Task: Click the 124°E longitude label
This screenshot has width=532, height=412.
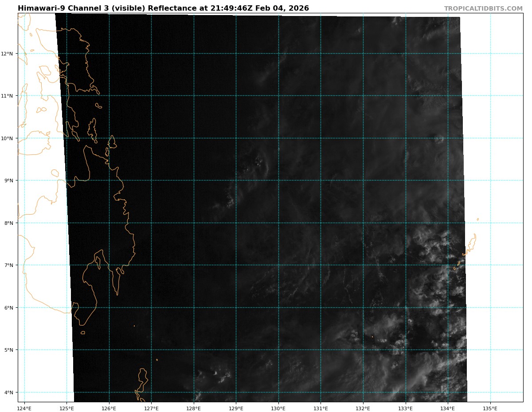Action: 24,408
